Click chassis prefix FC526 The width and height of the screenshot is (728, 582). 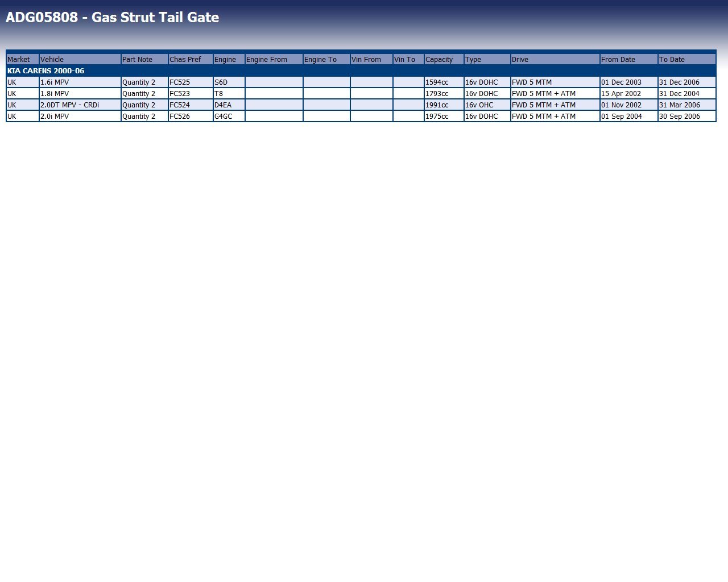tap(191, 116)
